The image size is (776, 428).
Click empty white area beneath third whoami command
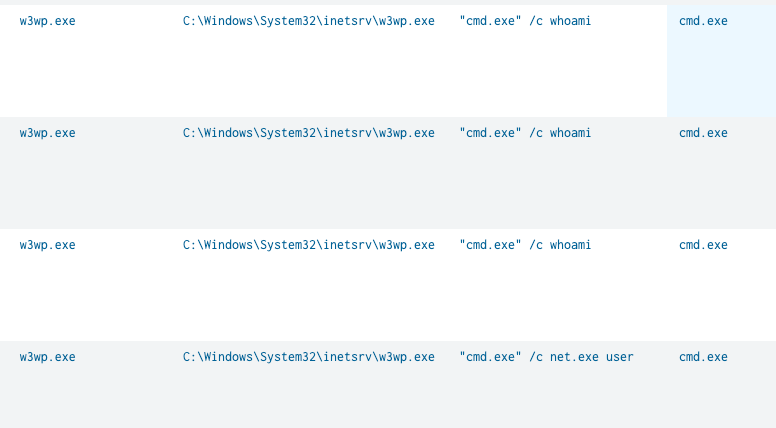coord(525,295)
